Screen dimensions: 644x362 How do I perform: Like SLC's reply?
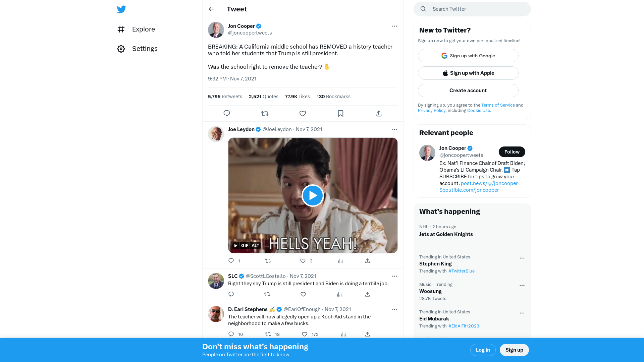coord(303,294)
